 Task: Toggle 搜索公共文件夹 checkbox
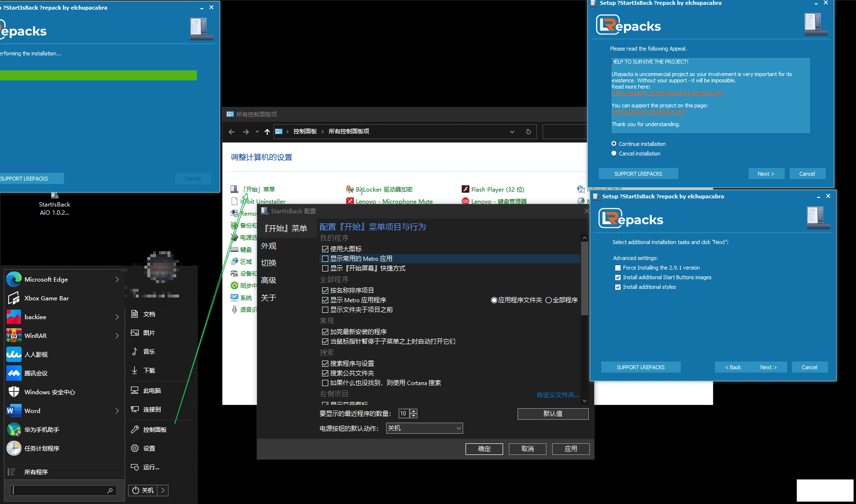coord(325,373)
